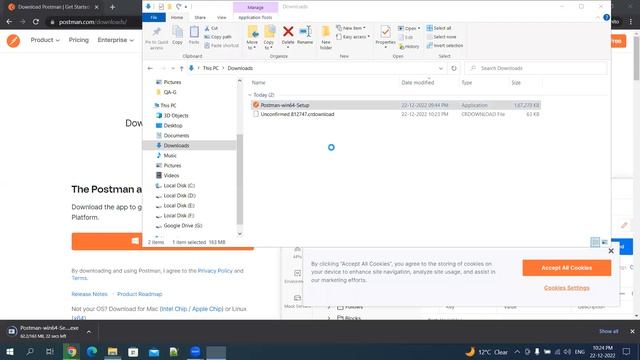Click Show all downloads link

coord(609,331)
